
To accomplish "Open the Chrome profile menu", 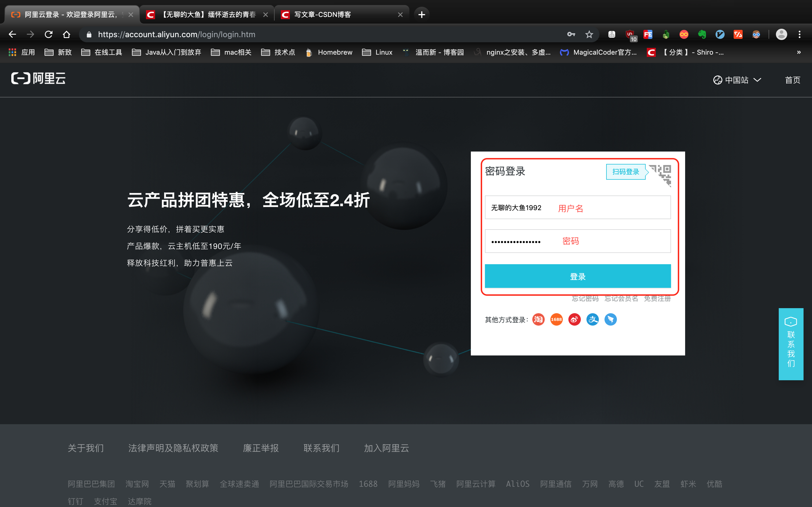I will coord(781,34).
